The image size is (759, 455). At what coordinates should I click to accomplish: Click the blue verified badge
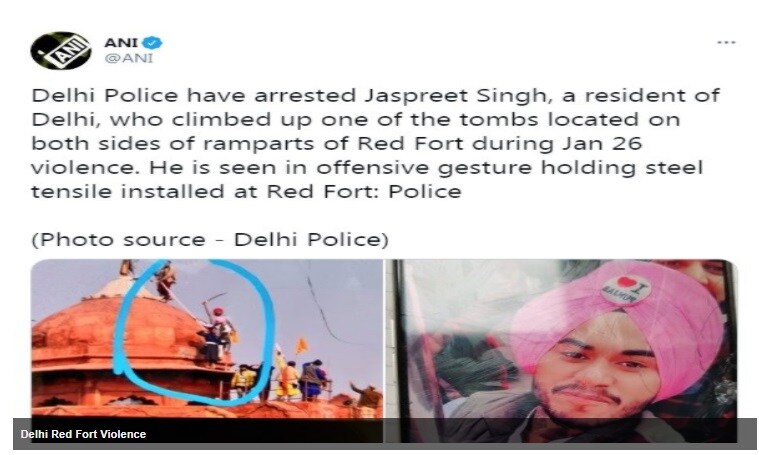pos(153,43)
